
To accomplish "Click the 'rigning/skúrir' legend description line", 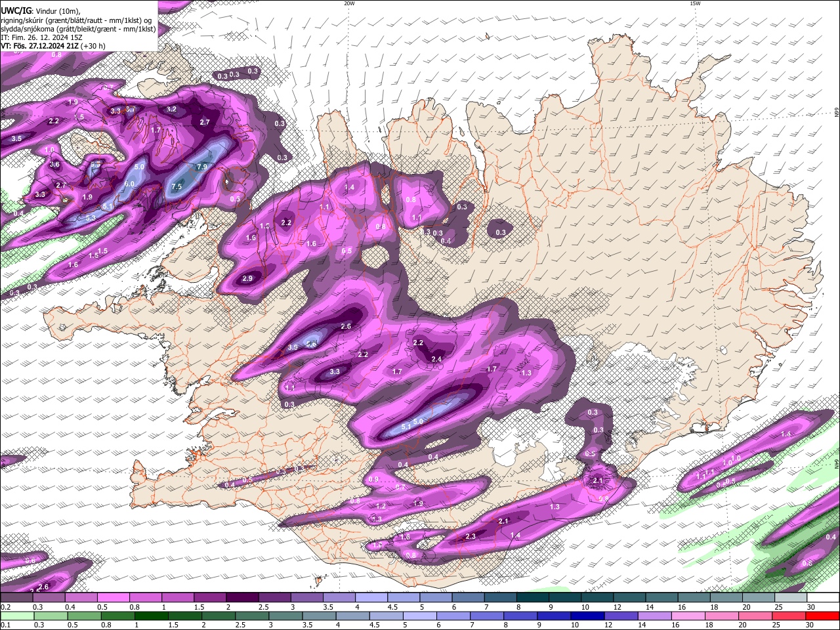I will point(76,20).
